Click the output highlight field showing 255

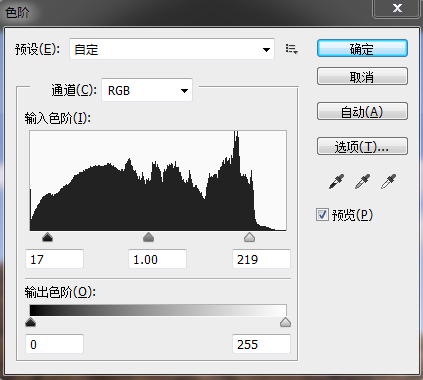[261, 344]
